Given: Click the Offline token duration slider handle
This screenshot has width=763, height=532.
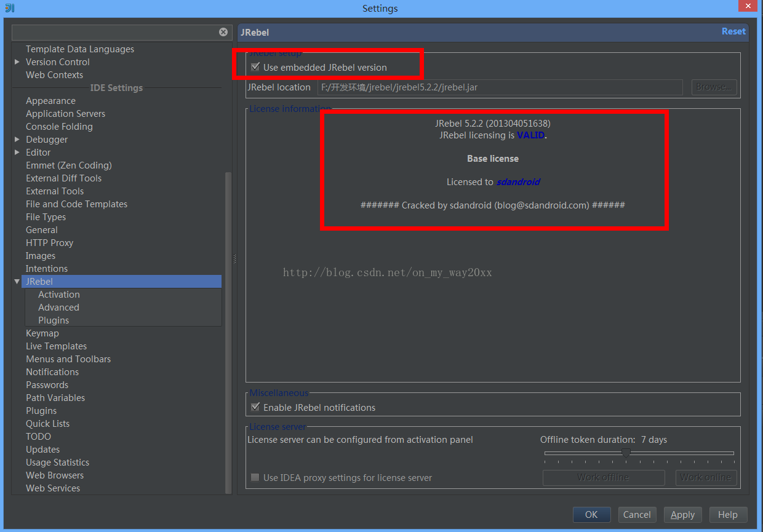Looking at the screenshot, I should point(626,453).
